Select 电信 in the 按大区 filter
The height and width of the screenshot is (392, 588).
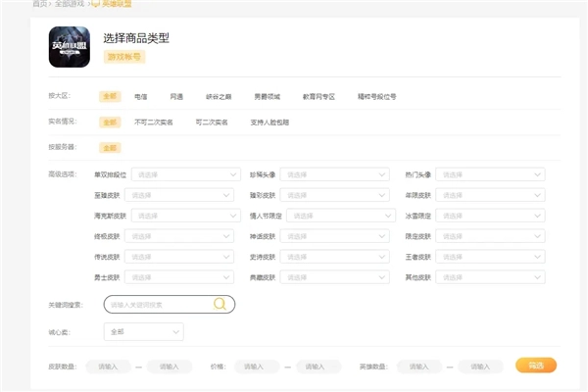click(140, 97)
